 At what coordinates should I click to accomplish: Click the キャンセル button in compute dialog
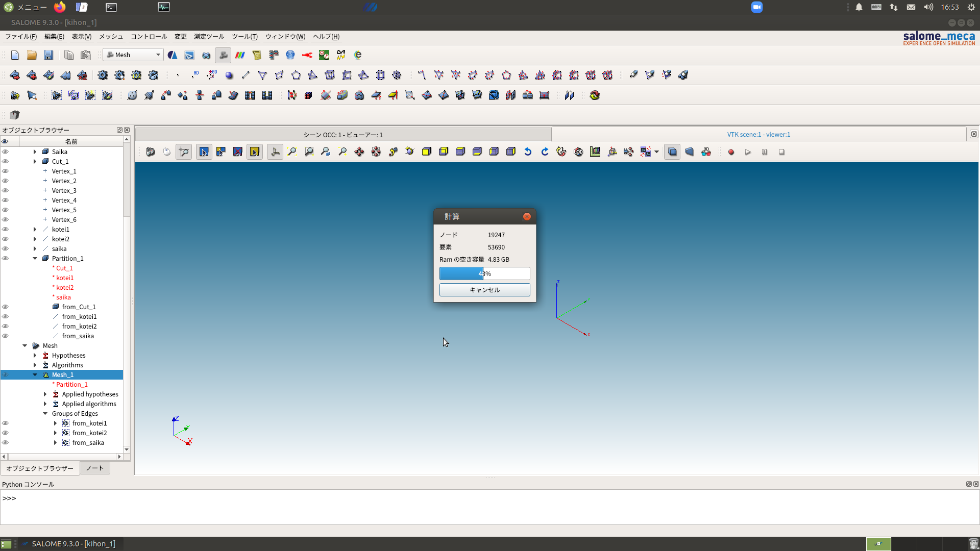tap(484, 290)
